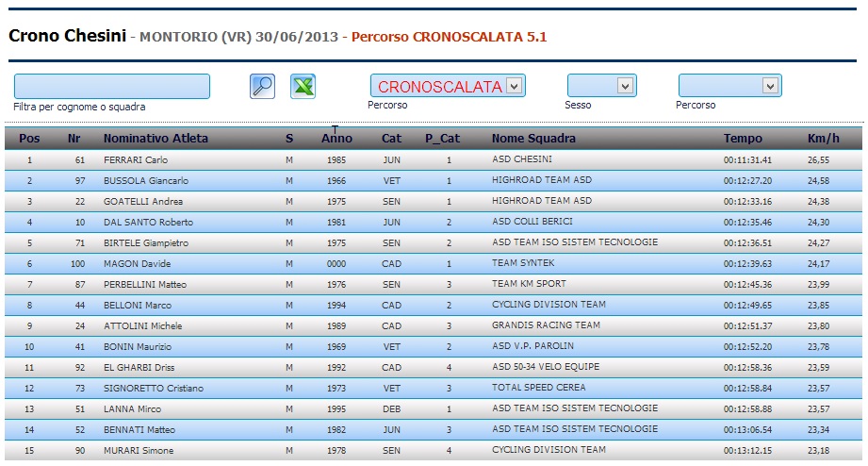Select athlete FERRARI Carlo

(136, 159)
